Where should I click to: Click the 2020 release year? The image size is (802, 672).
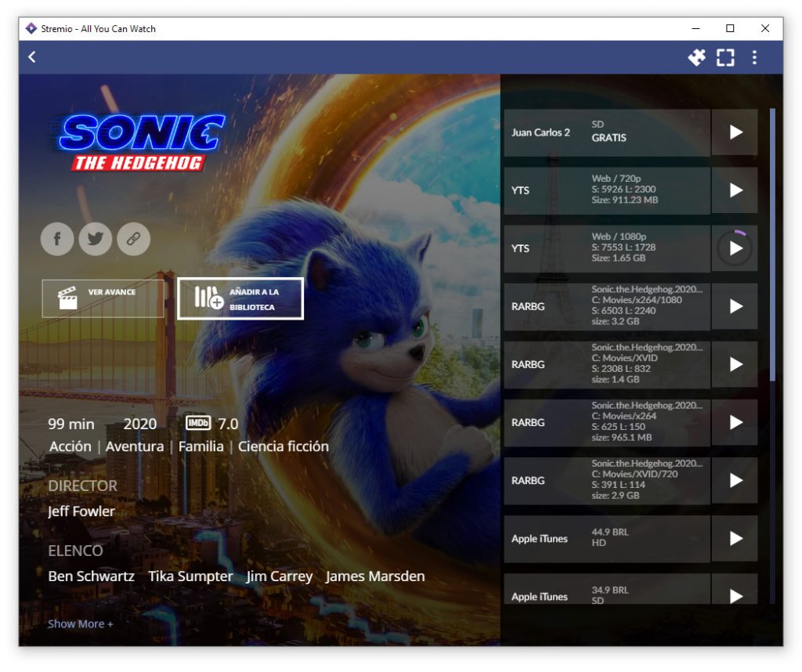point(139,424)
